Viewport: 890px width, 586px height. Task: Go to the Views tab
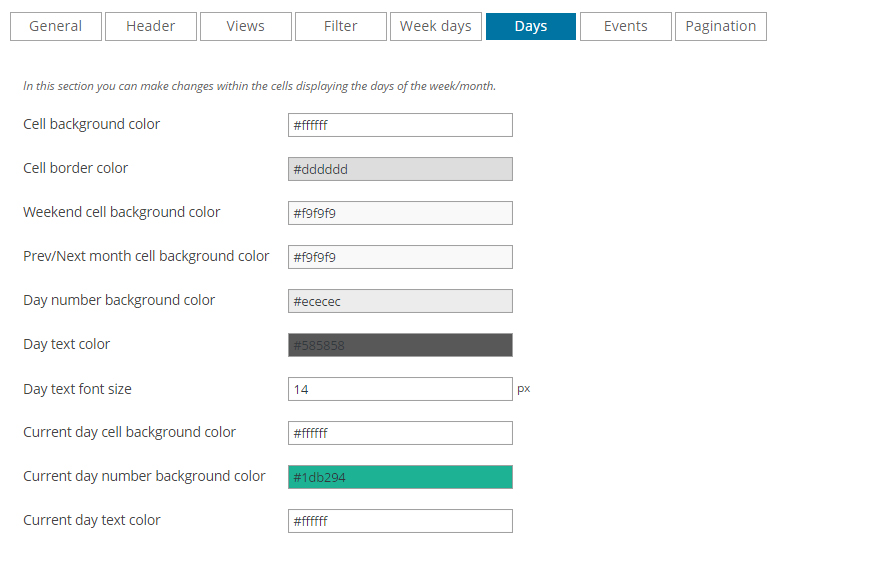(x=246, y=27)
